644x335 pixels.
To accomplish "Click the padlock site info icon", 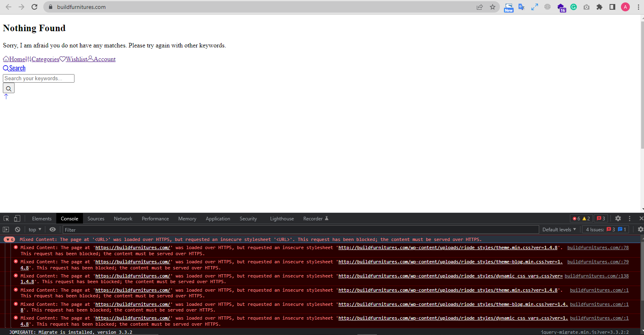I will click(51, 7).
